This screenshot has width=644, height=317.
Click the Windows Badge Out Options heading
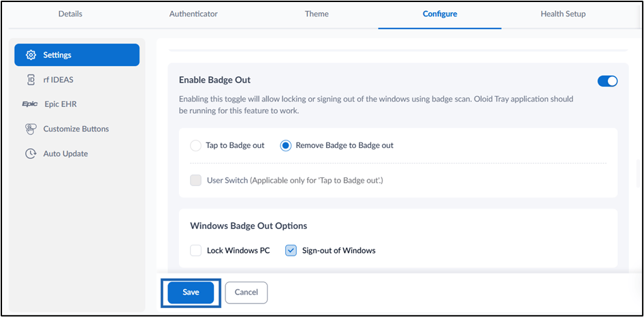(x=249, y=226)
